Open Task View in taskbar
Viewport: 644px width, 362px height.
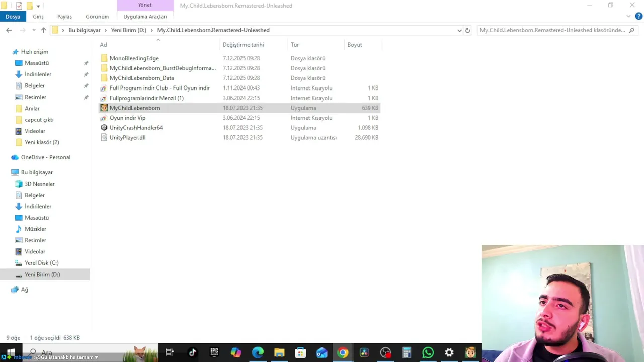point(170,352)
